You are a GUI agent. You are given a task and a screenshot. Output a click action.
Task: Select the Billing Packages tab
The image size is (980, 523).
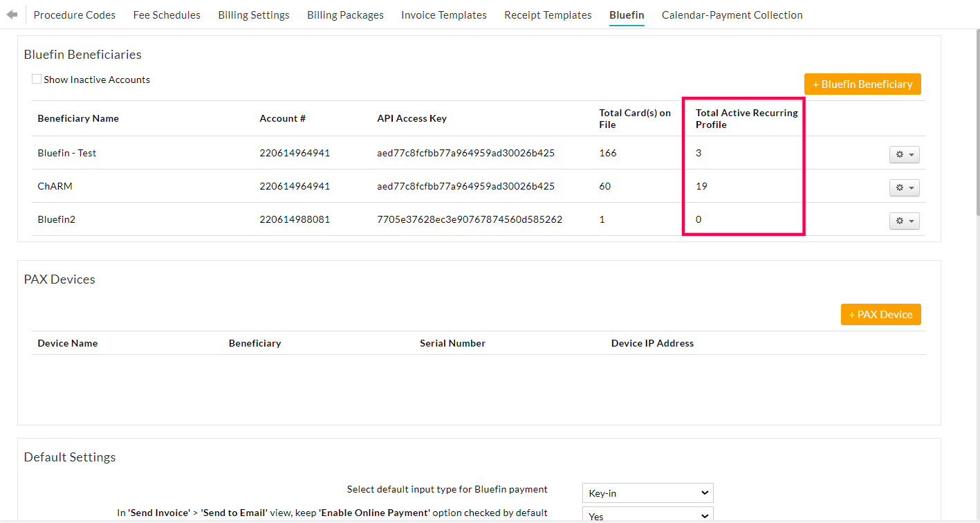345,15
